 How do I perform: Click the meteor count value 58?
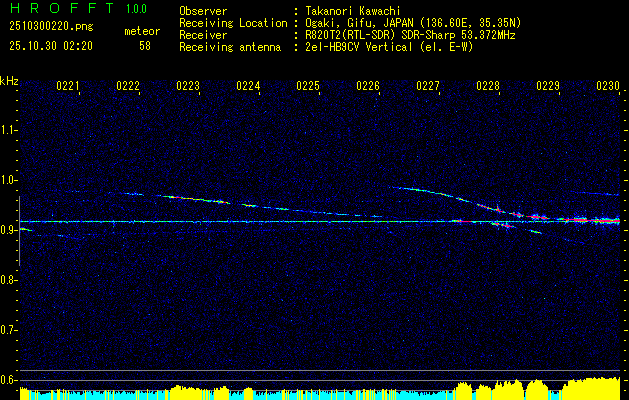coord(145,46)
